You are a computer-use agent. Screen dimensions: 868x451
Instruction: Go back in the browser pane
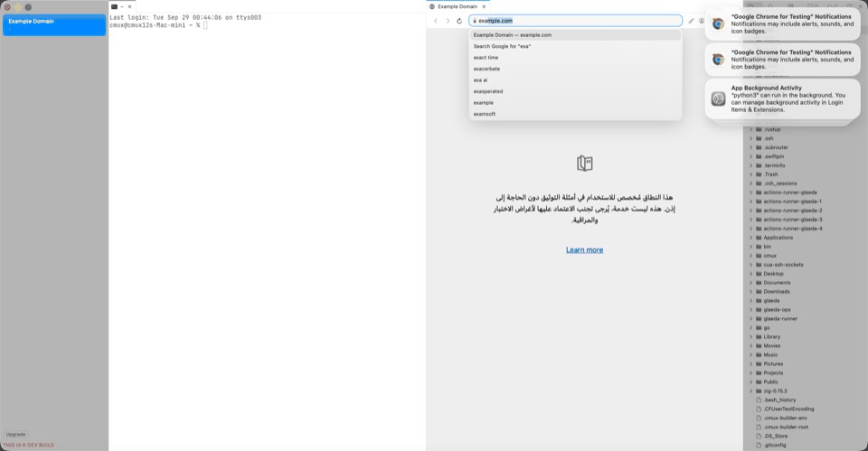pyautogui.click(x=436, y=21)
